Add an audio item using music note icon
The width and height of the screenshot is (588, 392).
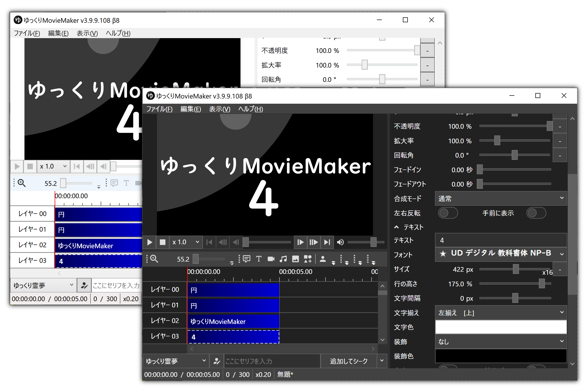coord(283,259)
